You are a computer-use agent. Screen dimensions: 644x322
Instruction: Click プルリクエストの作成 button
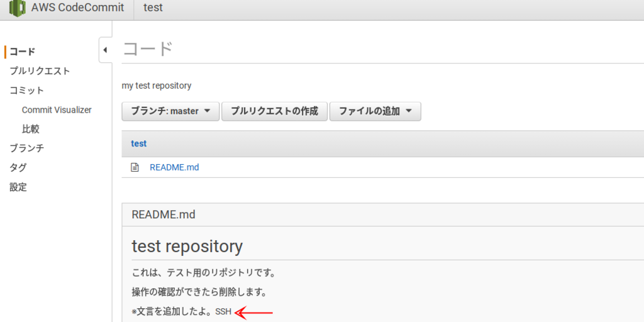tap(274, 111)
